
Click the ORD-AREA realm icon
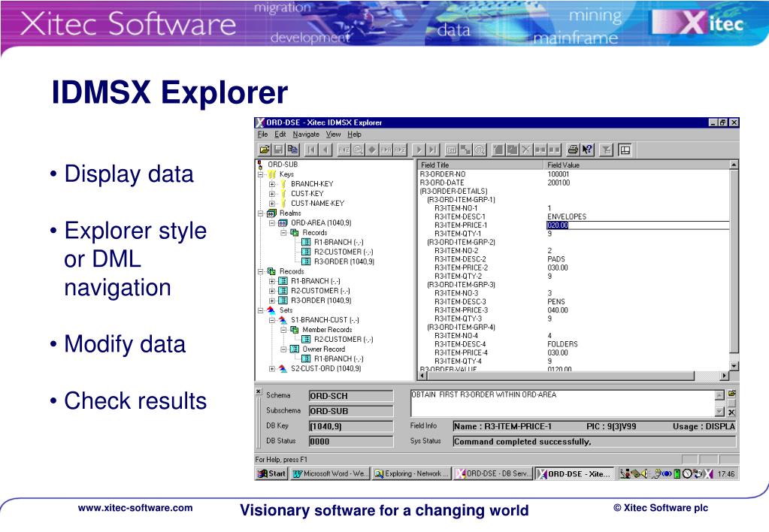283,223
